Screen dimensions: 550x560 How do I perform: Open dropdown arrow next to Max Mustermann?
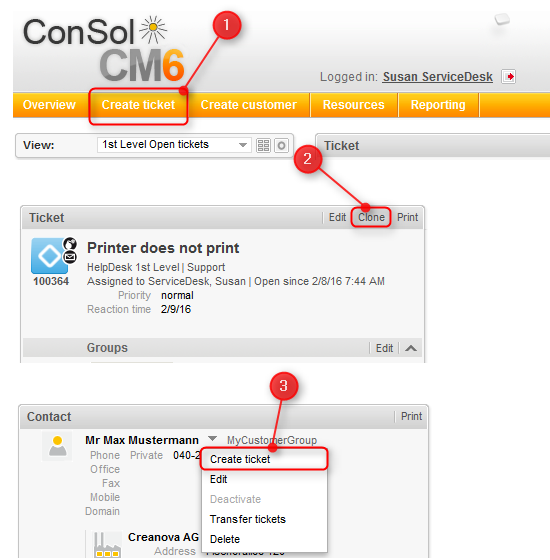(x=212, y=438)
